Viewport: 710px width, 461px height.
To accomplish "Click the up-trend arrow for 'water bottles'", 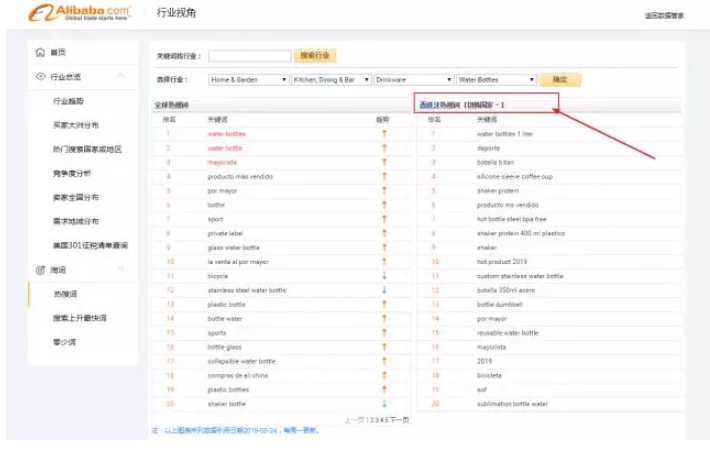I will coord(384,134).
